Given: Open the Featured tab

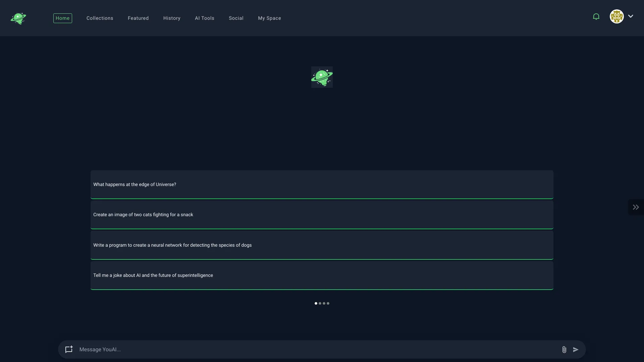Looking at the screenshot, I should click(x=138, y=18).
